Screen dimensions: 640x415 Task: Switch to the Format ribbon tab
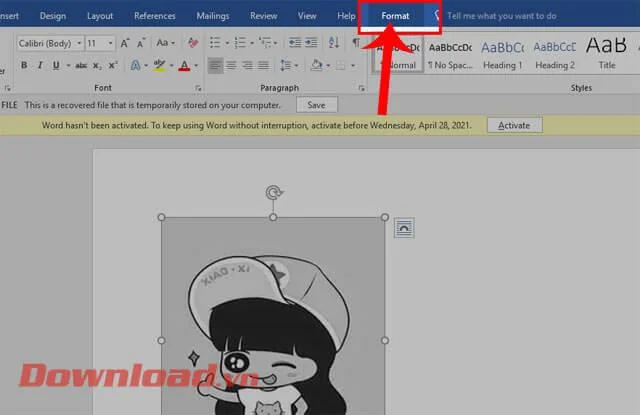click(x=395, y=16)
